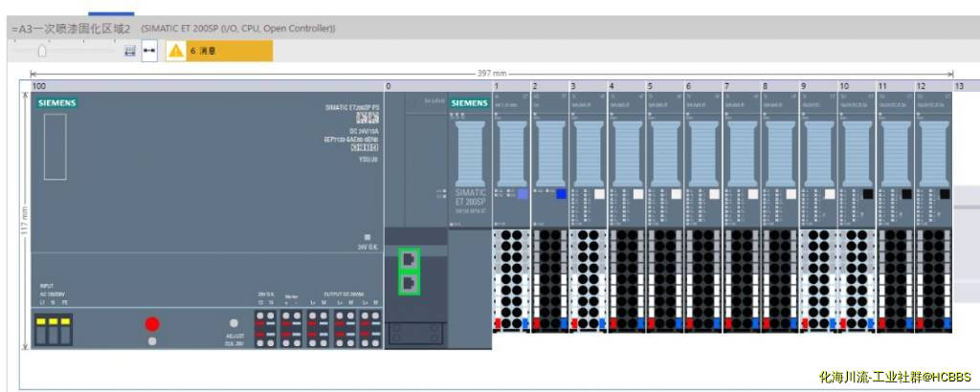This screenshot has height=392, width=980.
Task: Select slot 100 header
Action: click(207, 86)
